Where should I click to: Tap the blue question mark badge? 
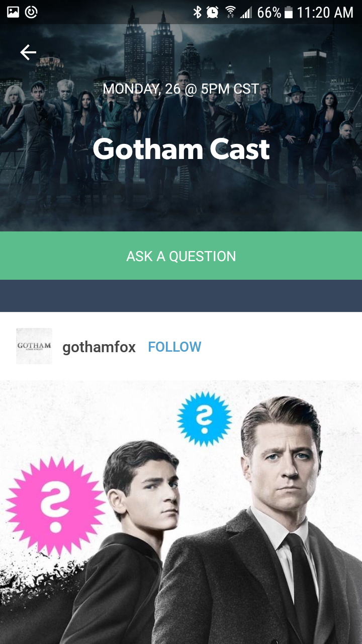tap(204, 419)
